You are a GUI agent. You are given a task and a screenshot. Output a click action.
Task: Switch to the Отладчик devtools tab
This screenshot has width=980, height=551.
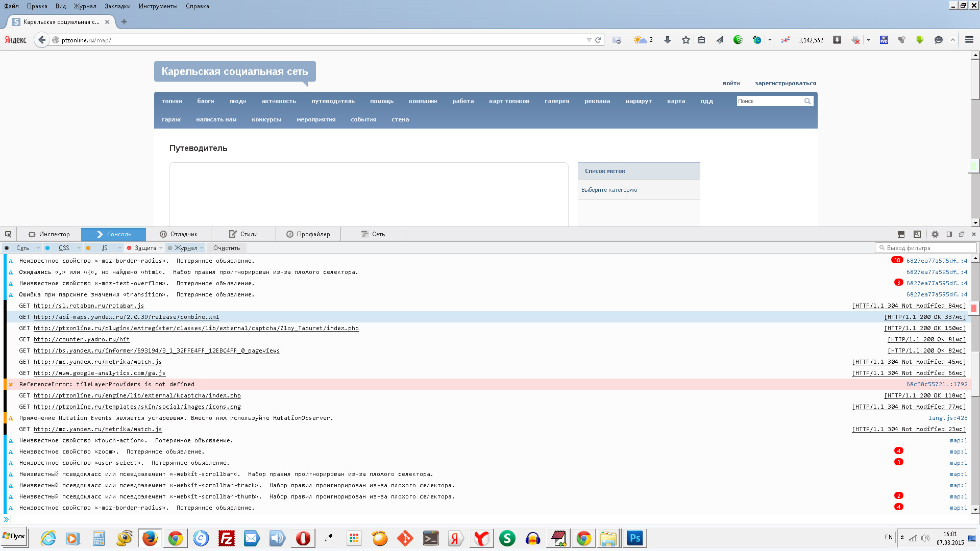pyautogui.click(x=178, y=234)
